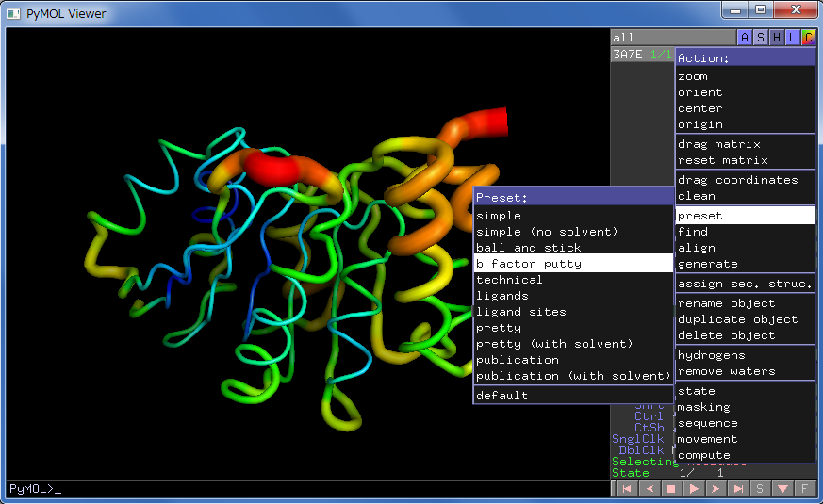Expand the down-triangle menu in playback bar

(x=782, y=489)
